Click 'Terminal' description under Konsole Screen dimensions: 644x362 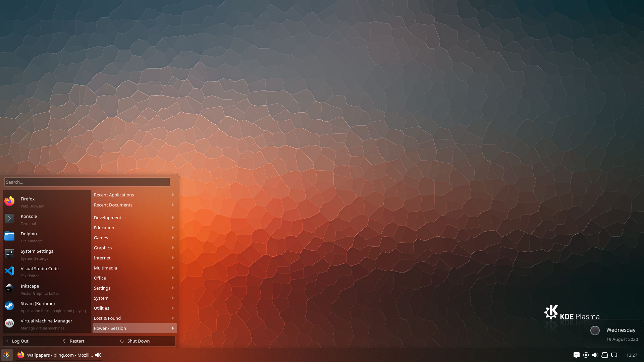pyautogui.click(x=28, y=224)
